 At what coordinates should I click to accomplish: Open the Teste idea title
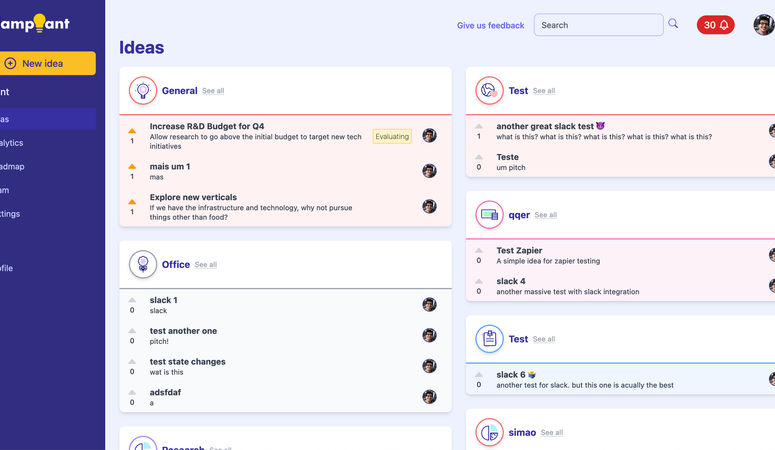pyautogui.click(x=508, y=157)
